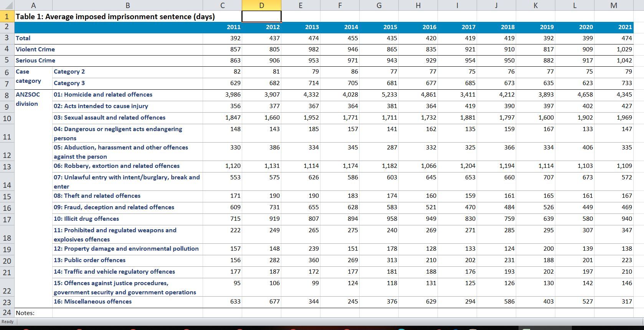Click the Ready status bar indicator
The height and width of the screenshot is (330, 644).
(8, 322)
